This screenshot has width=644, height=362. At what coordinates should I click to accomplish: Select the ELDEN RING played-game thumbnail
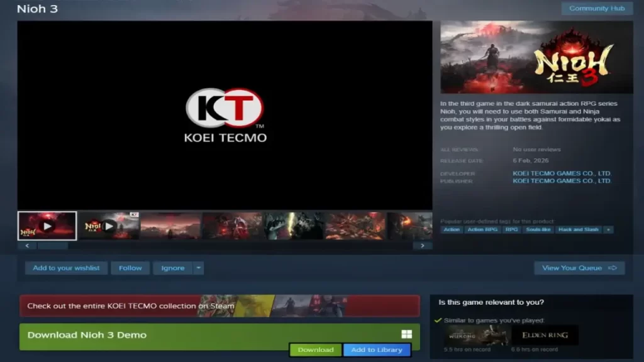point(545,336)
